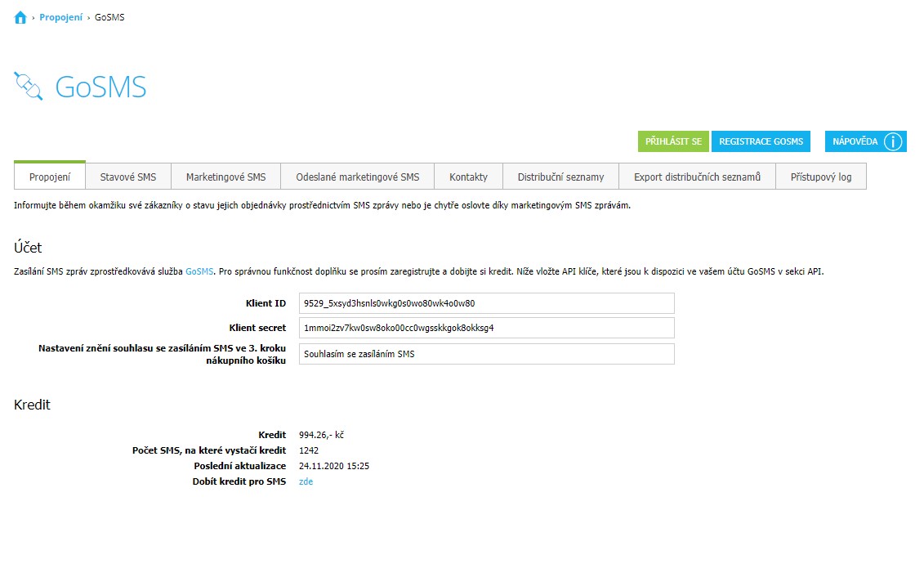Open the Marketingové SMS tab
The height and width of the screenshot is (564, 924).
(x=225, y=177)
